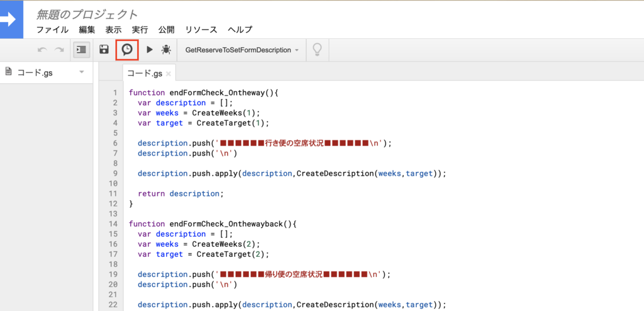644x311 pixels.
Task: Toggle the indent formatting button
Action: coord(81,50)
